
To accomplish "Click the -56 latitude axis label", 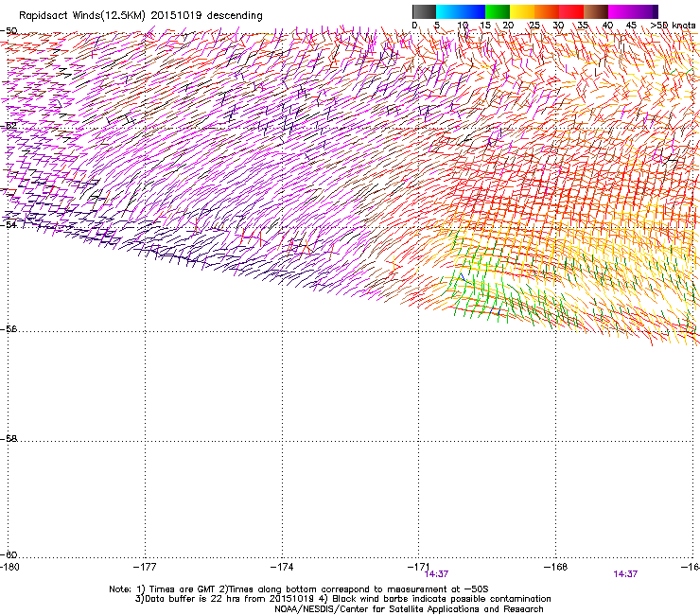I will click(x=9, y=328).
